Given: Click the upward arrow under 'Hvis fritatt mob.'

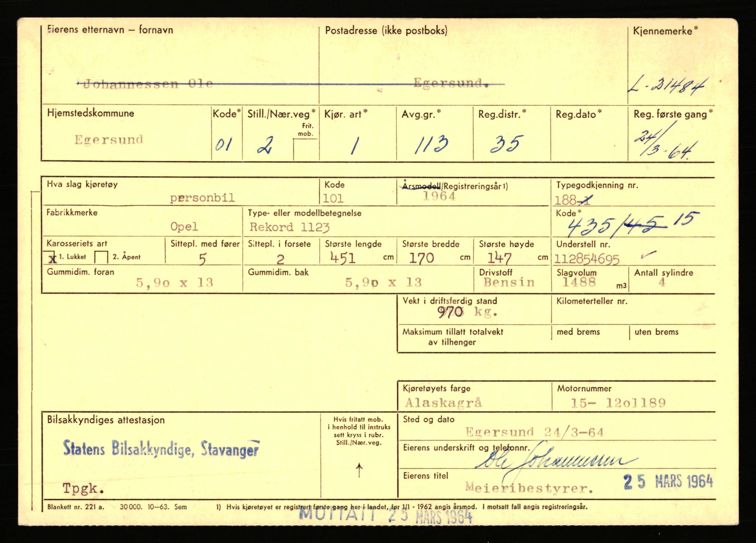Looking at the screenshot, I should [x=359, y=471].
